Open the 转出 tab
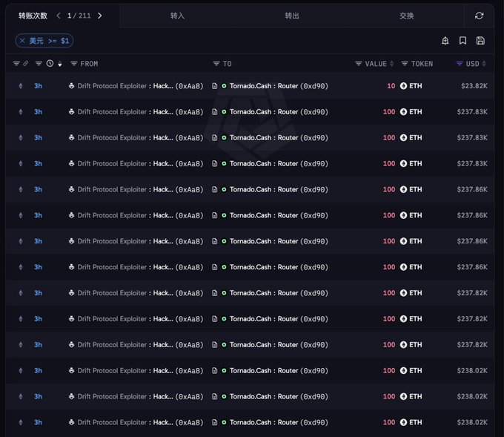Viewport: 504px width, 437px height. (x=292, y=16)
